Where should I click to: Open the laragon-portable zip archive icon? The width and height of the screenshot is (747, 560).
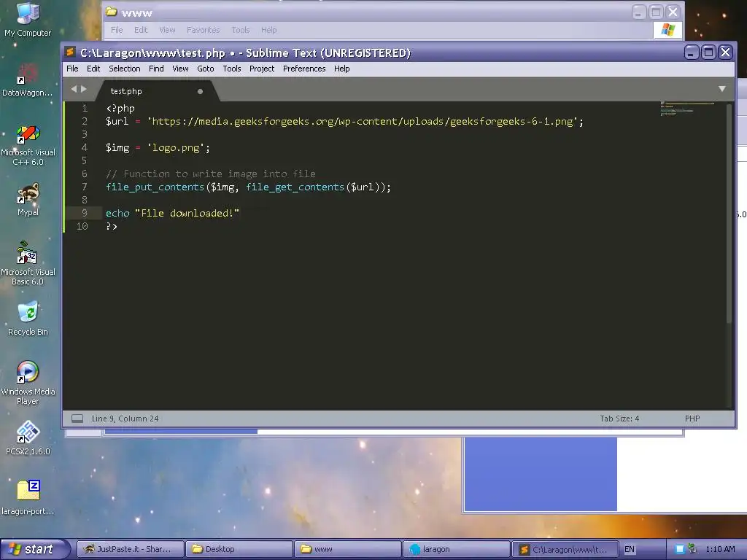28,497
